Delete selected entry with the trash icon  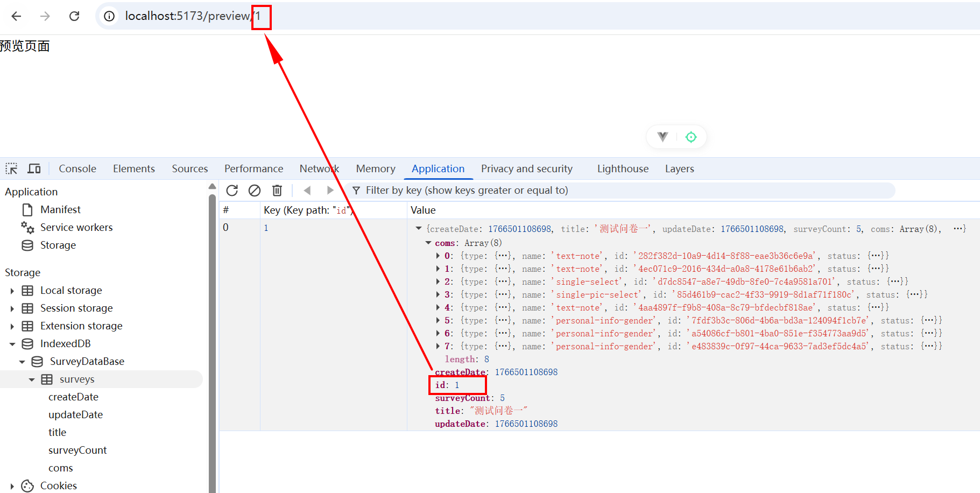pos(277,190)
